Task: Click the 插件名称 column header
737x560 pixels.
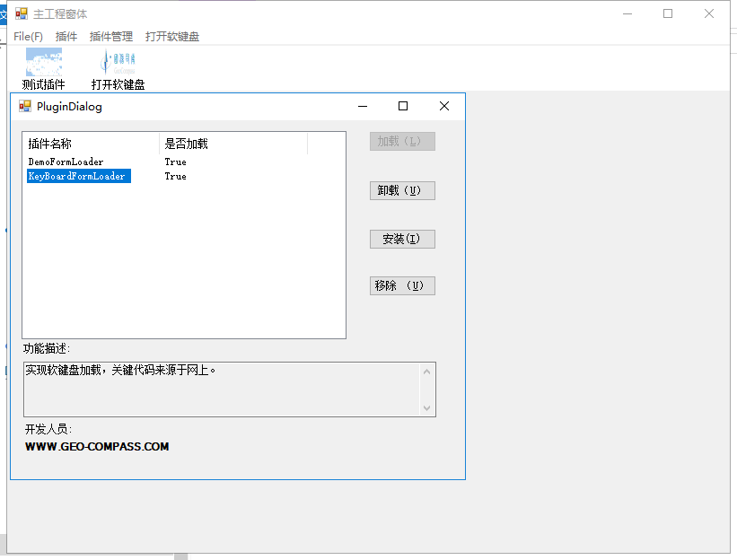Action: (90, 144)
